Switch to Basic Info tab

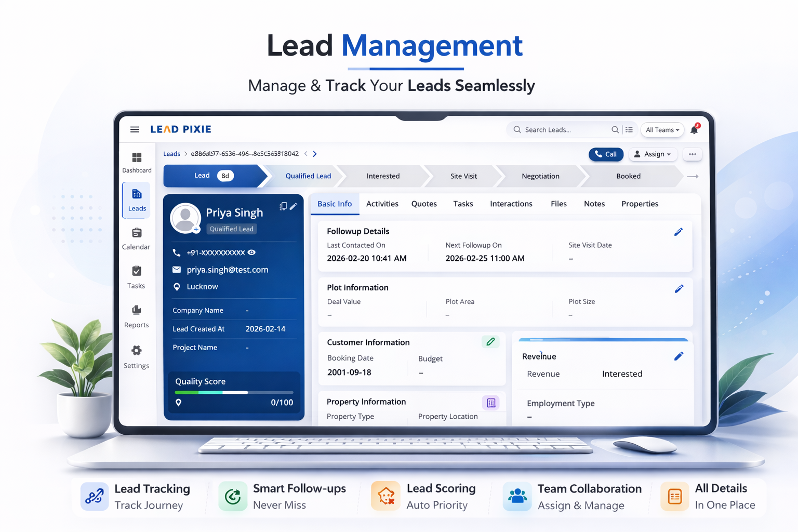(335, 204)
